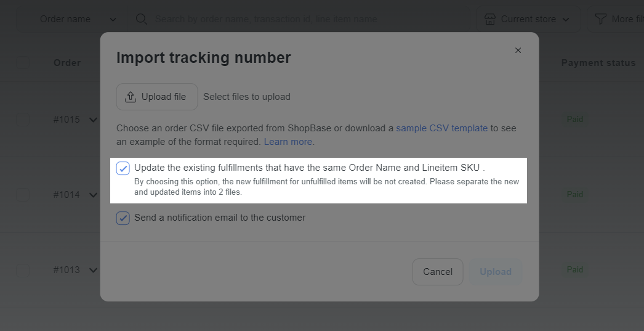Screen dimensions: 644x331
Task: Expand order #1015 details chevron
Action: point(93,120)
